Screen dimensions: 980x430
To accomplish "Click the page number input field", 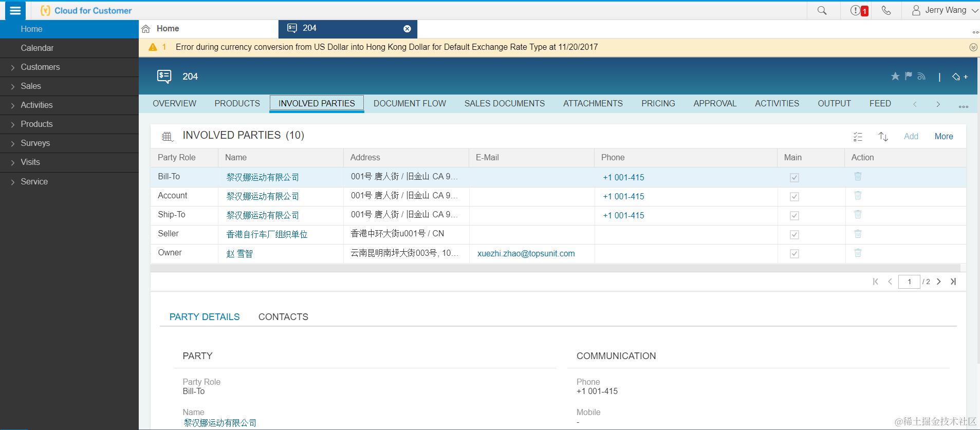I will [909, 282].
